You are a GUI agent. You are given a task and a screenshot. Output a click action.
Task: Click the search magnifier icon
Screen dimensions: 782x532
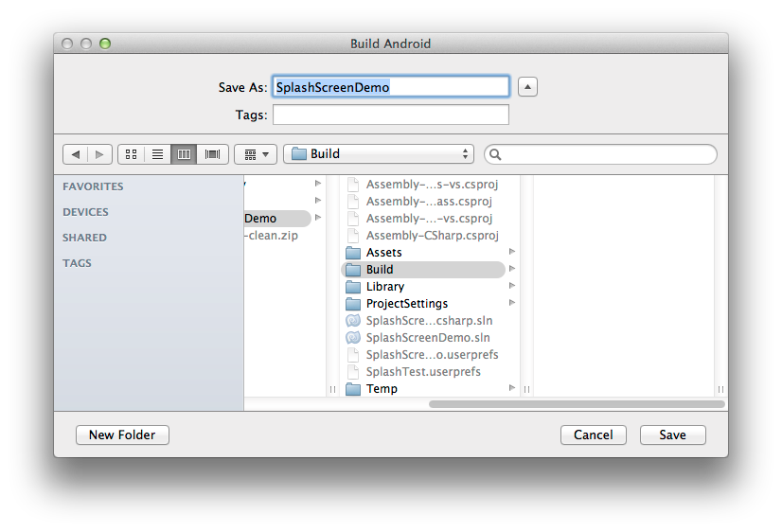[x=495, y=154]
